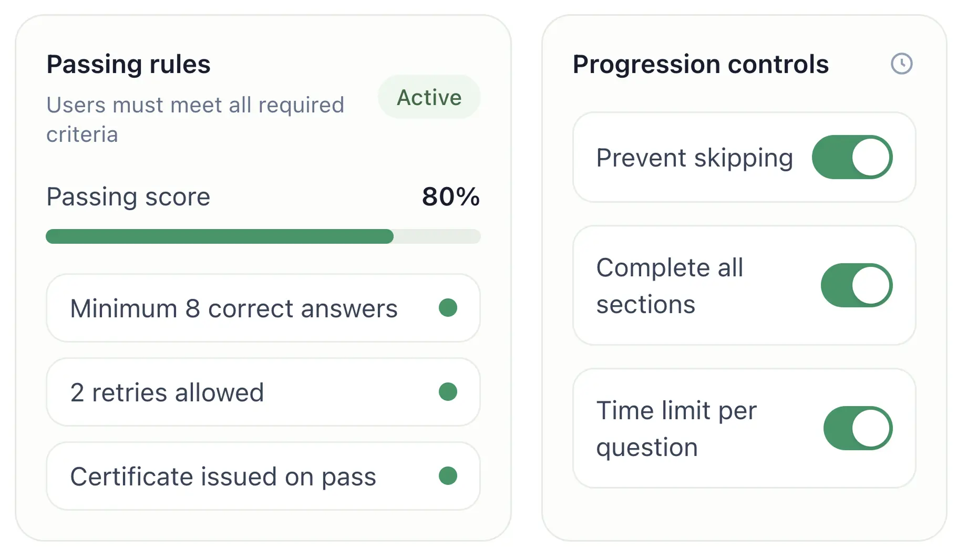This screenshot has width=967, height=560.
Task: Click the clock icon beside Progression controls
Action: click(x=901, y=64)
